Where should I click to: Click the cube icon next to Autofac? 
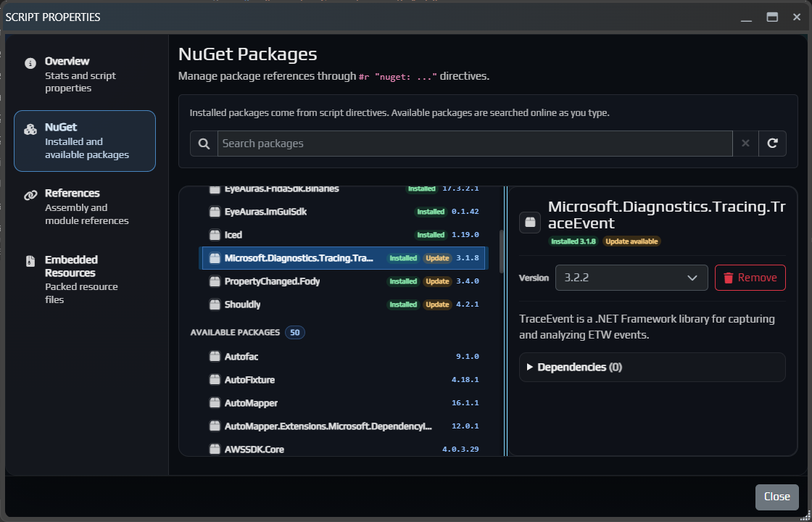(215, 356)
